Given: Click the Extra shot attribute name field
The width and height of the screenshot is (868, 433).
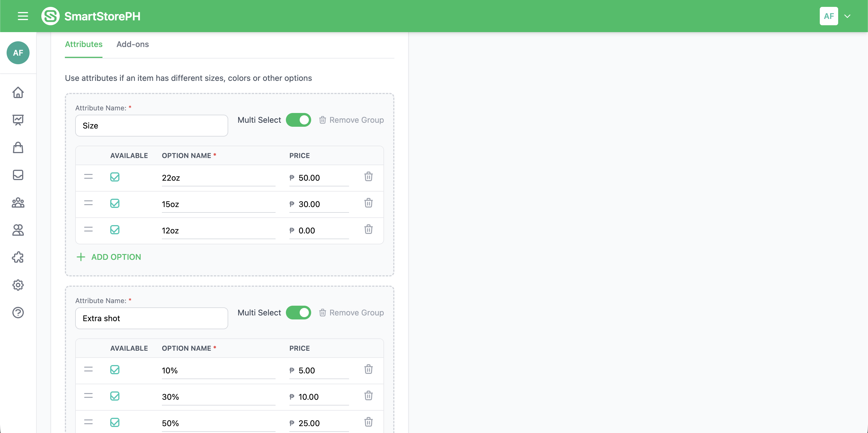Looking at the screenshot, I should tap(151, 319).
